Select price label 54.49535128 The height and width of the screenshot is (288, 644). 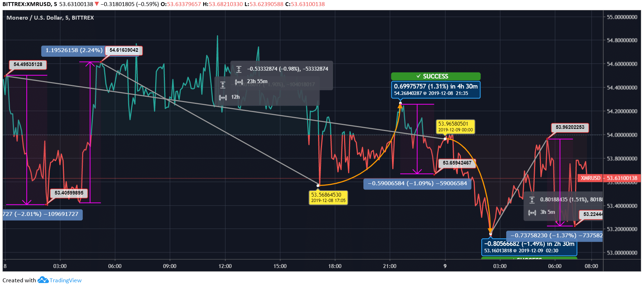pyautogui.click(x=28, y=65)
